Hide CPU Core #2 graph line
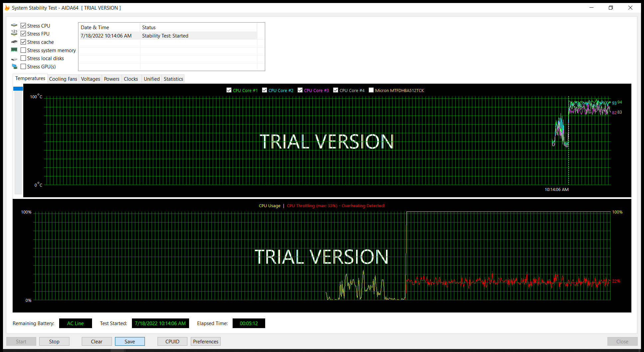 tap(265, 90)
